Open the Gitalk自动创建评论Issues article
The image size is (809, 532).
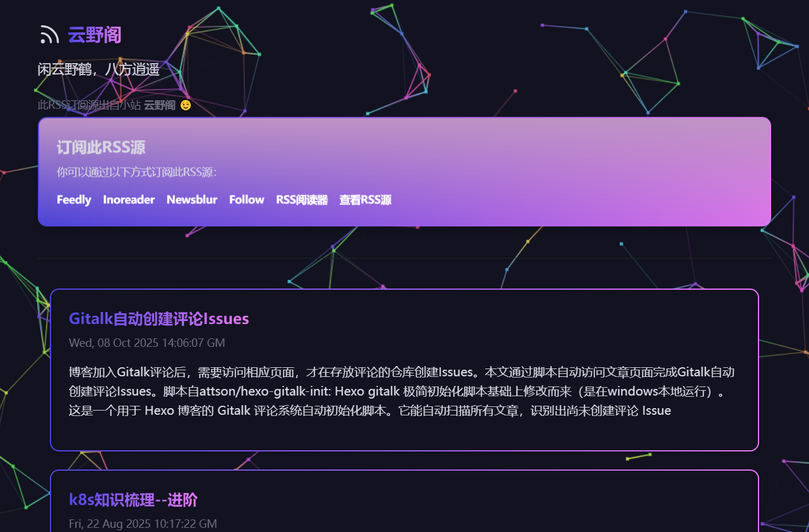click(159, 319)
